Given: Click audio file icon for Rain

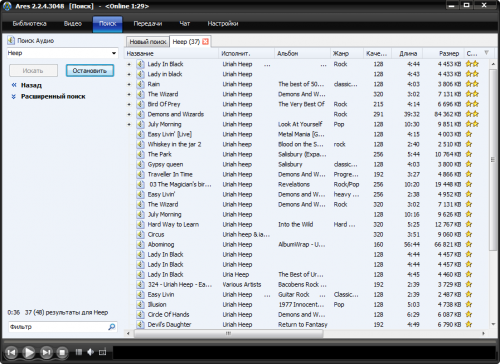Looking at the screenshot, I should 140,84.
